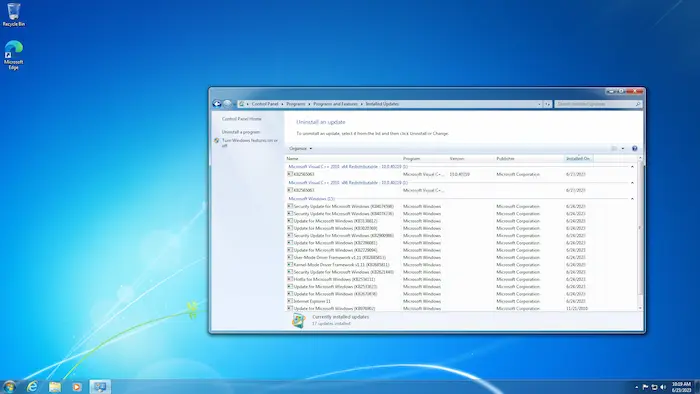Sort by the Installed On column header
700x394 pixels.
[x=579, y=158]
